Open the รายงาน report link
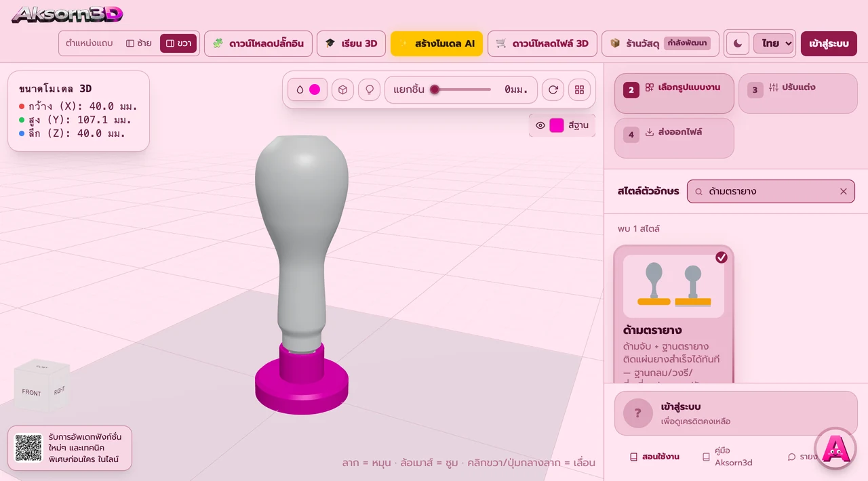 point(802,457)
